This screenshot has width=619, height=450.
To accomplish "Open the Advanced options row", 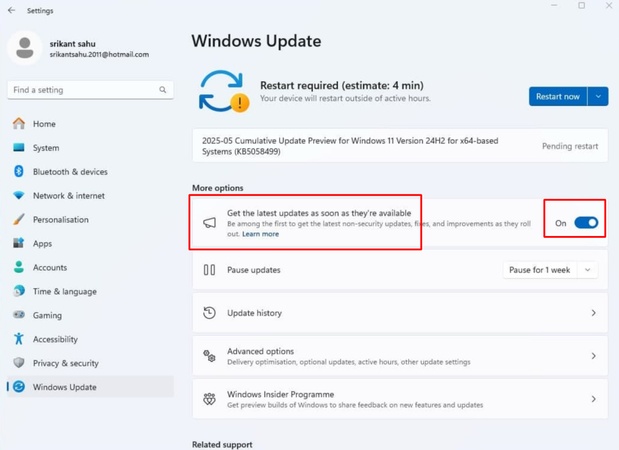I will point(400,356).
